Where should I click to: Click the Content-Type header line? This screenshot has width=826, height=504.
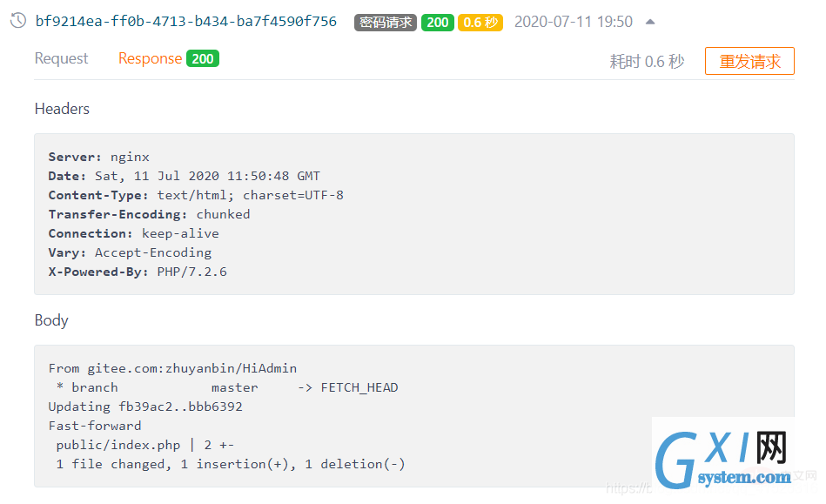click(x=196, y=195)
